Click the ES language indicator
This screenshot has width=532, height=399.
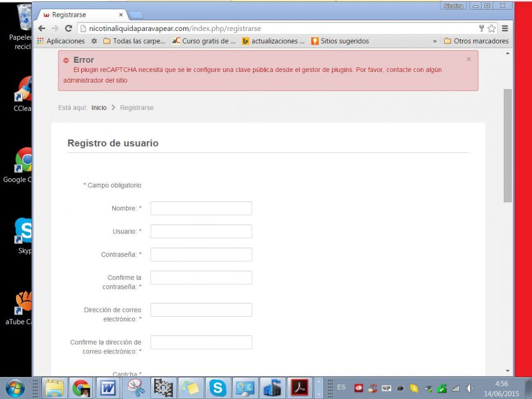(x=341, y=387)
